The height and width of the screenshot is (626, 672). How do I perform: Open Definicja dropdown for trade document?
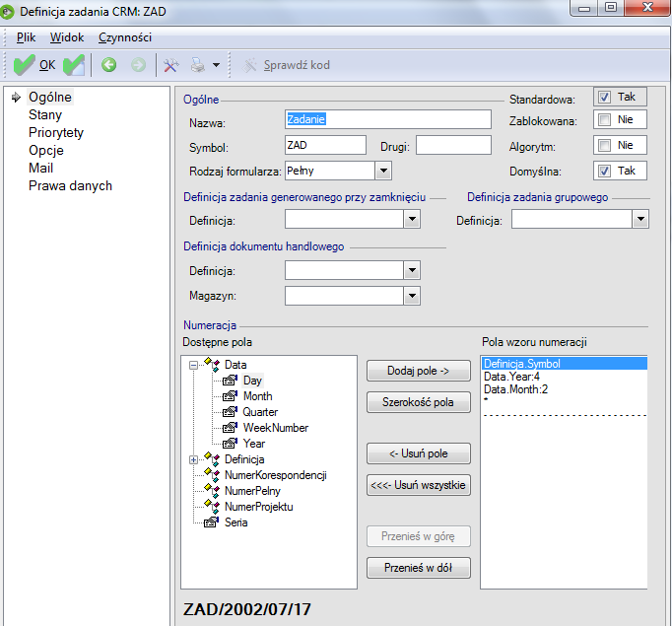tap(412, 270)
